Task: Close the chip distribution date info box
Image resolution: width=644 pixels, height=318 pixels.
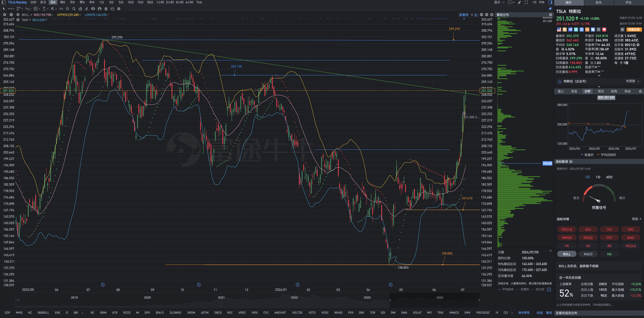Action: [x=550, y=251]
